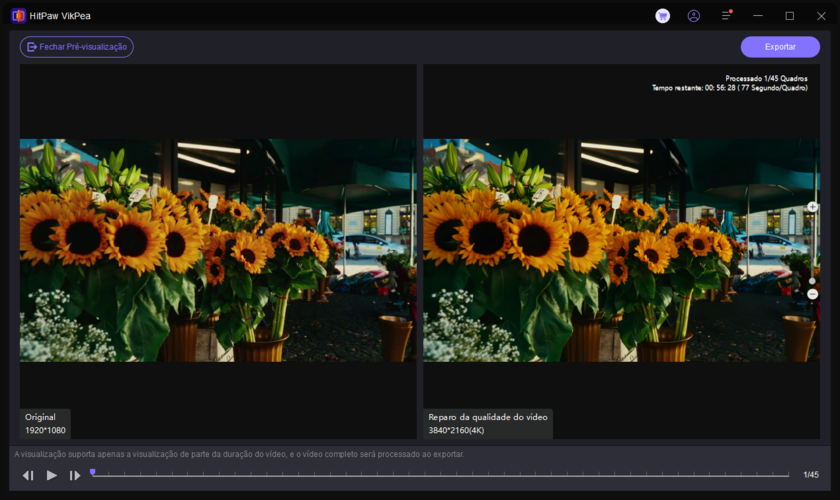Open the hamburger menu with notification dot
This screenshot has width=840, height=500.
coord(726,16)
